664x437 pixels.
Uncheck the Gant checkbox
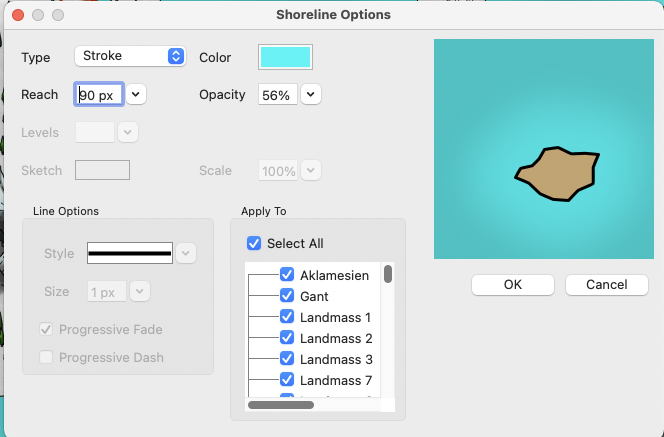[287, 296]
